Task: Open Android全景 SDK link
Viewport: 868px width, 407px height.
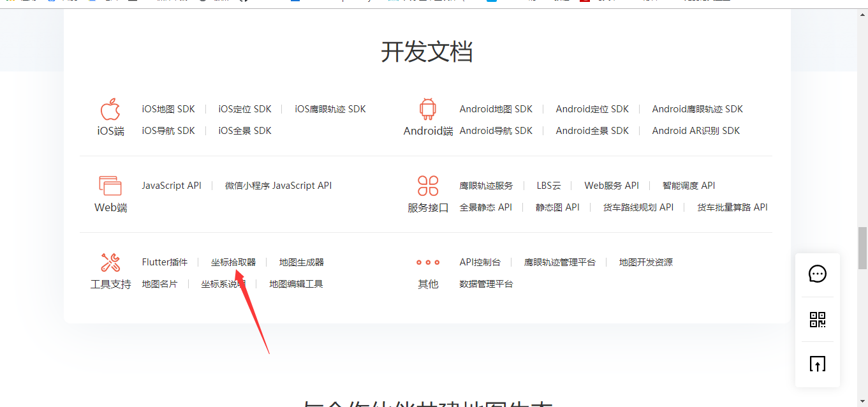Action: pos(592,131)
